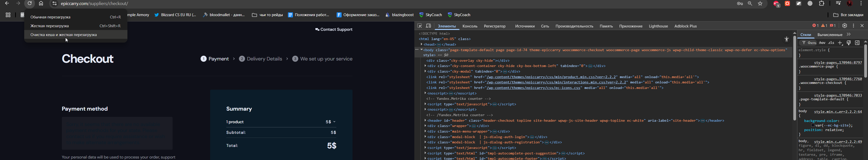Open the Производительность tab
Viewport: 868px width, 160px height.
coord(574,26)
